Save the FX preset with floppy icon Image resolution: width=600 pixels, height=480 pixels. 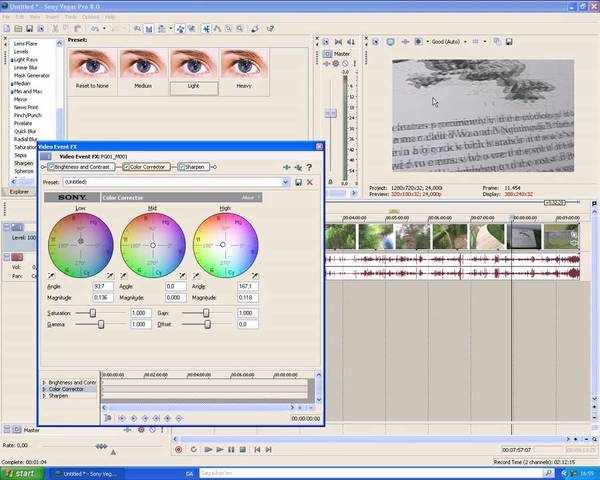[298, 182]
